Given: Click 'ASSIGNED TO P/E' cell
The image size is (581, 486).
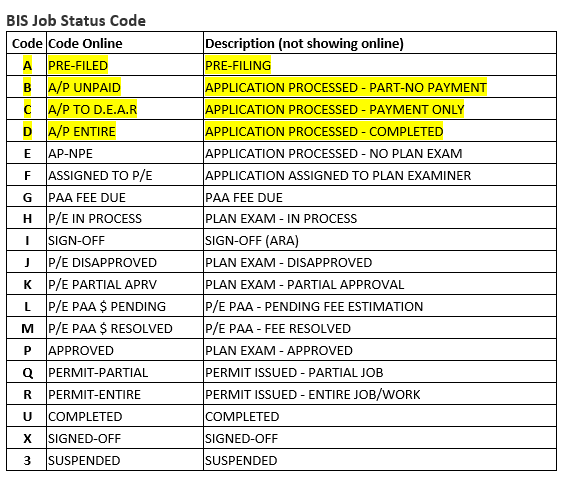Looking at the screenshot, I should (x=125, y=175).
